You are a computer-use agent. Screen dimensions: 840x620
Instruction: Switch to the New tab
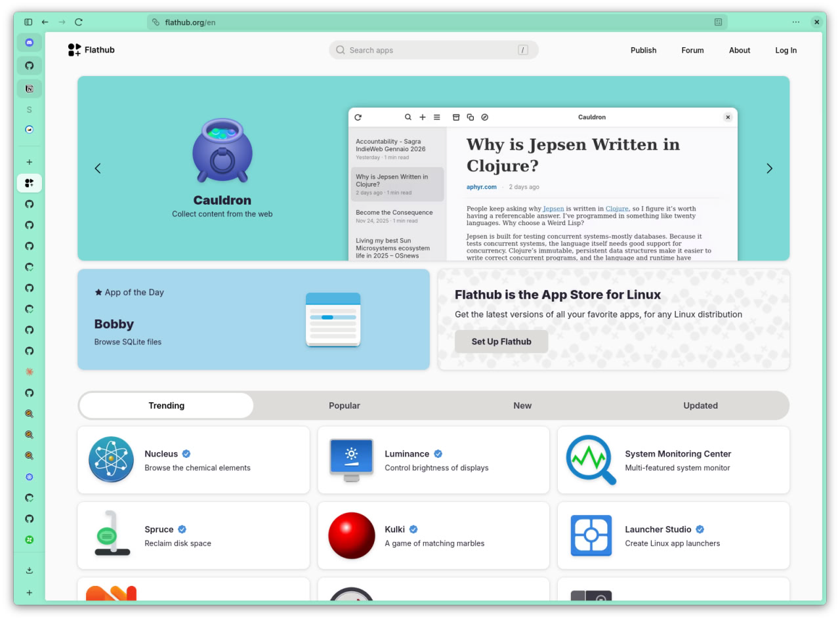pos(522,405)
